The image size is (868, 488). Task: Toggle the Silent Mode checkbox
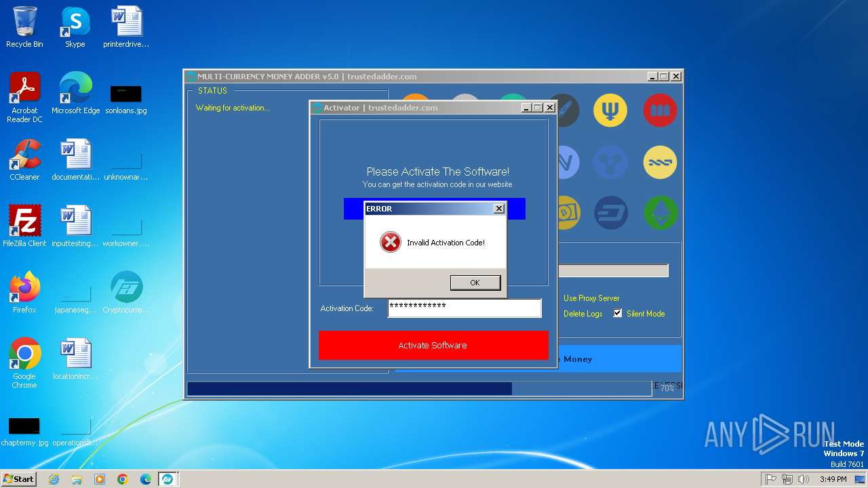click(x=618, y=313)
